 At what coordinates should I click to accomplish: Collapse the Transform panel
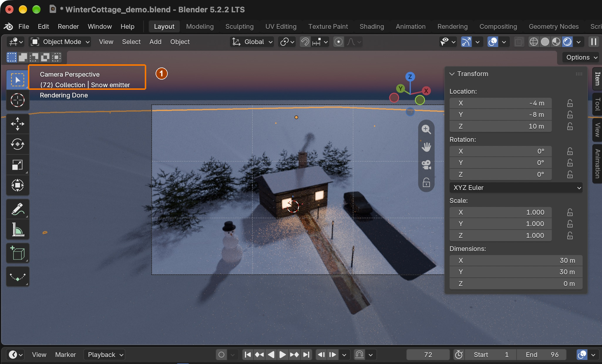click(452, 74)
